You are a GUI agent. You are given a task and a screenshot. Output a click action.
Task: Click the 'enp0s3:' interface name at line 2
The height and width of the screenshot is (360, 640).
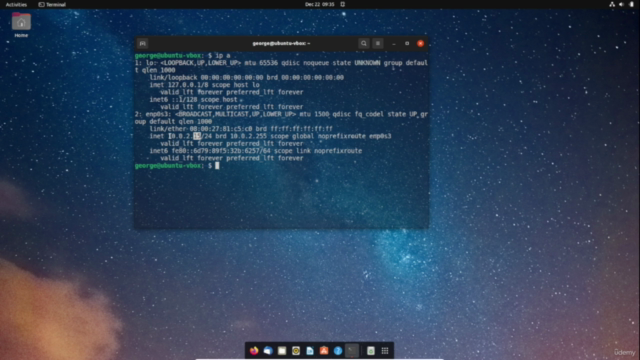[158, 114]
